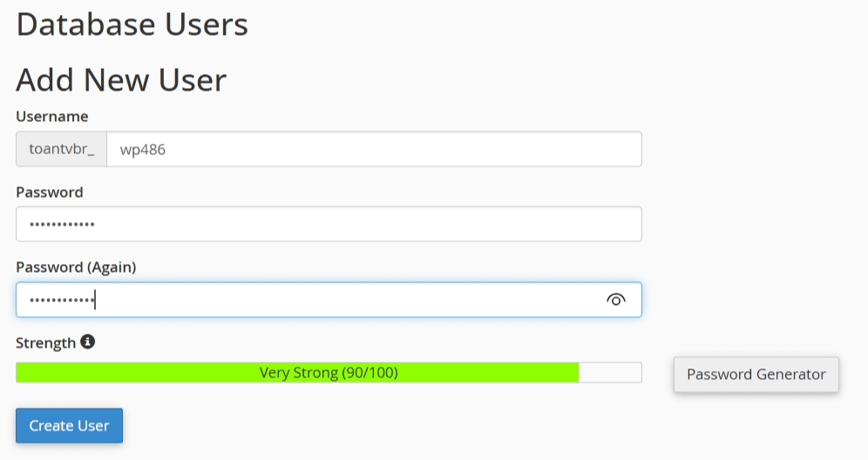This screenshot has height=460, width=868.
Task: Click the masked dots in first Password field
Action: click(x=62, y=225)
